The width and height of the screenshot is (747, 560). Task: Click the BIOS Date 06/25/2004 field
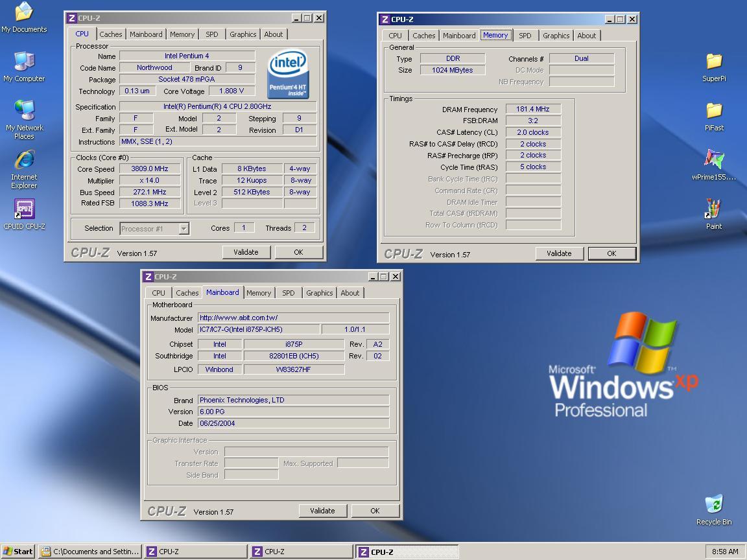click(x=294, y=423)
